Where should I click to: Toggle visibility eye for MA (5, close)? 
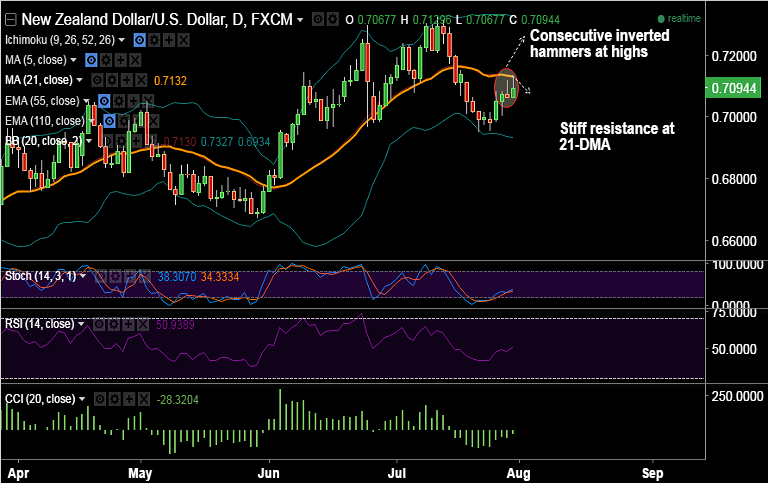(91, 60)
